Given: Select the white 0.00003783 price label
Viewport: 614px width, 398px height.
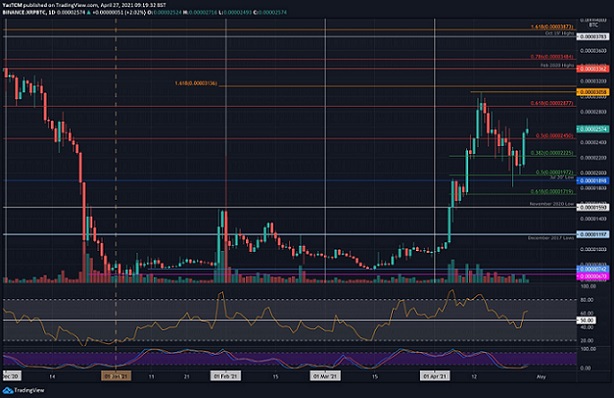Looking at the screenshot, I should pyautogui.click(x=593, y=36).
